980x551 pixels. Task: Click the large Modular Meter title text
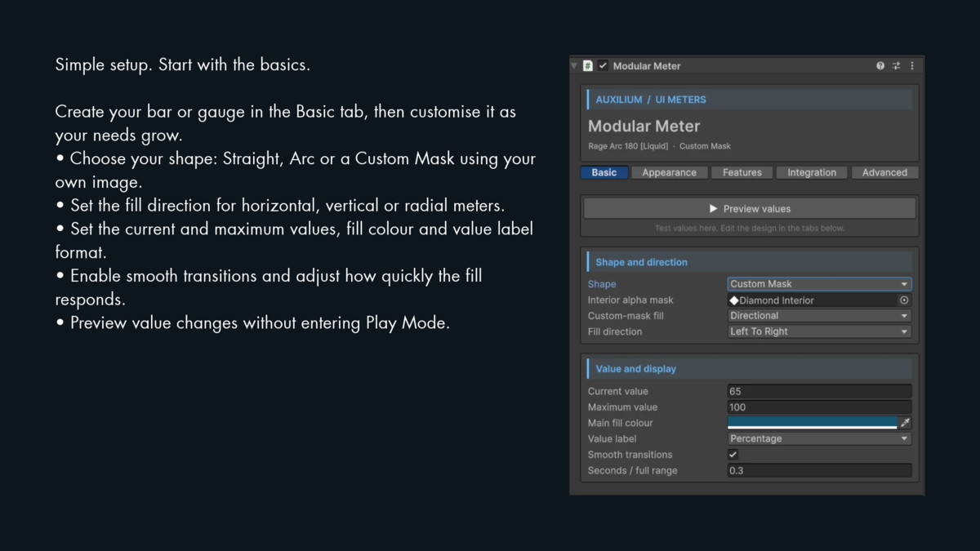pyautogui.click(x=644, y=127)
